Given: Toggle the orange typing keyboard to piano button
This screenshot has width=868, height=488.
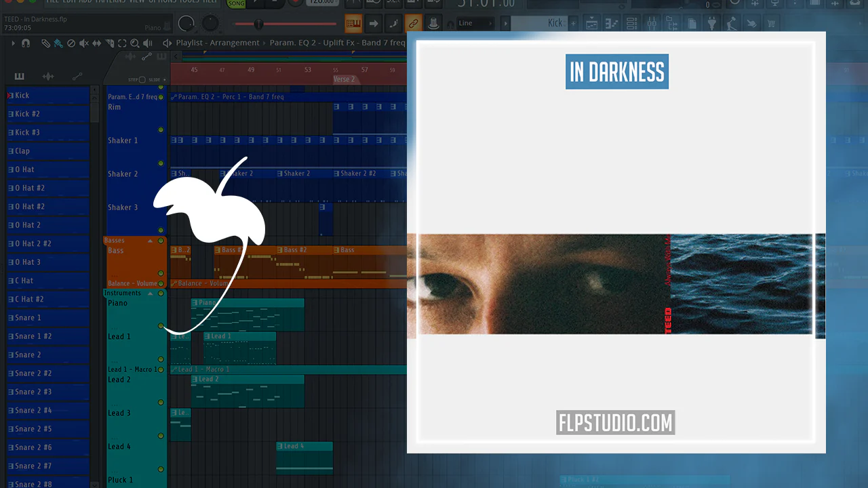Looking at the screenshot, I should tap(353, 24).
